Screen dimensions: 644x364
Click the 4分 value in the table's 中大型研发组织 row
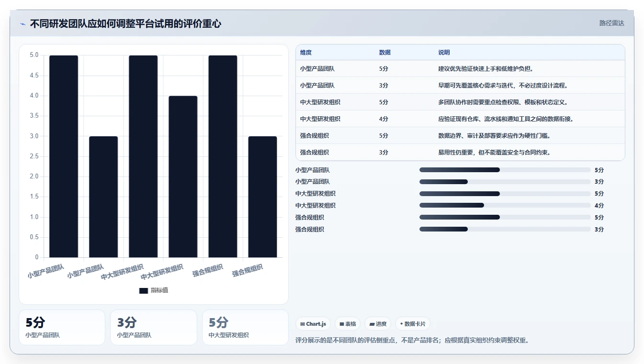(x=384, y=119)
